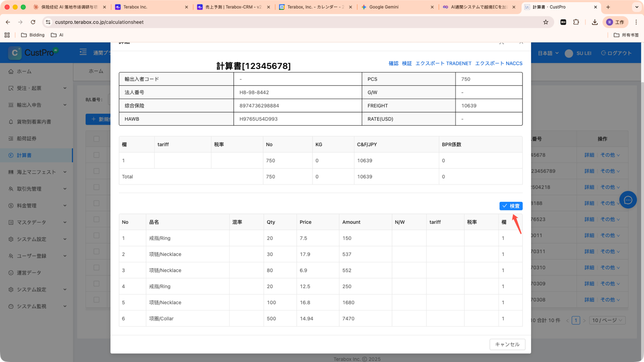Close the details dialog with X
The image size is (644, 362).
point(521,43)
